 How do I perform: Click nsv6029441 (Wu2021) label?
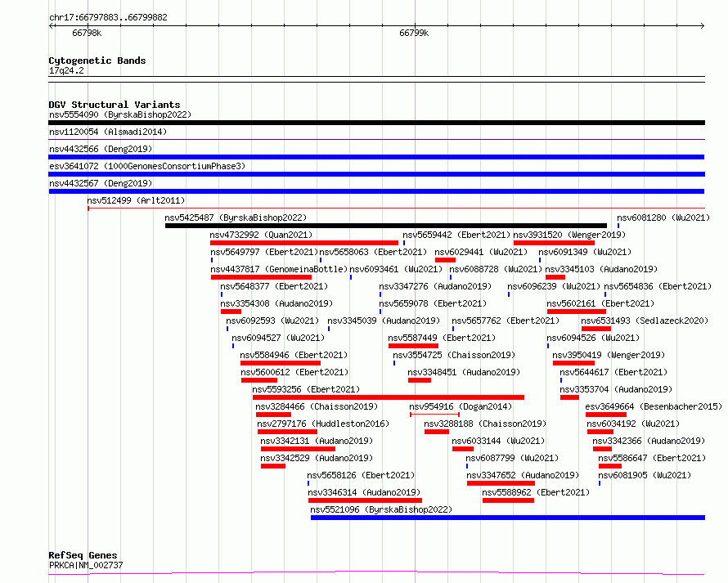coord(481,252)
